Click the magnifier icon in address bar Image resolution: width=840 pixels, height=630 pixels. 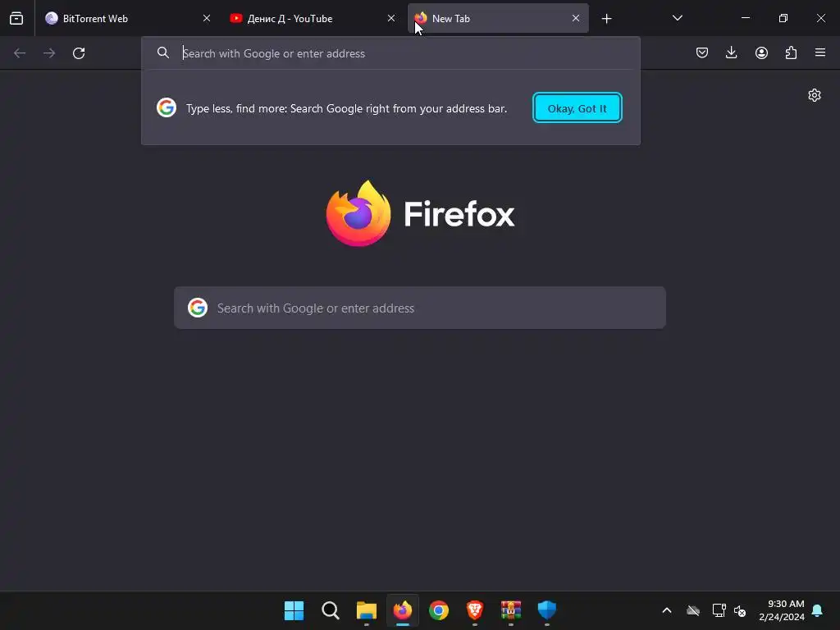pyautogui.click(x=163, y=52)
